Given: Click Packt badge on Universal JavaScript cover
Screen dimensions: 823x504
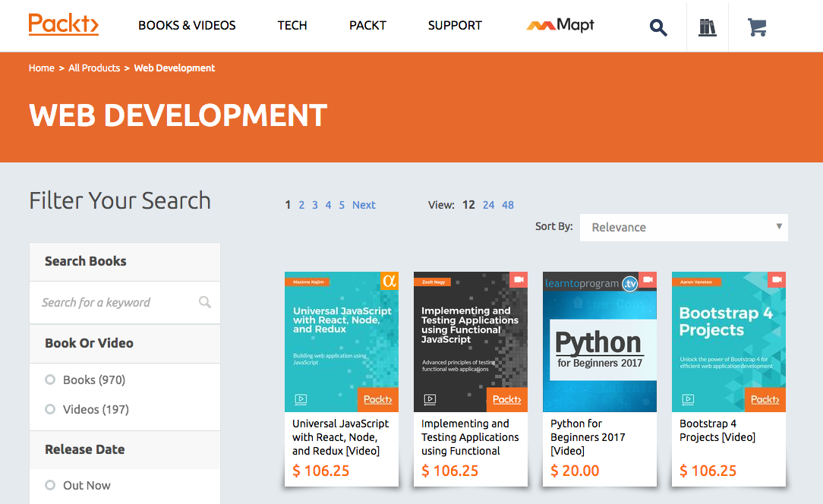Looking at the screenshot, I should 378,399.
